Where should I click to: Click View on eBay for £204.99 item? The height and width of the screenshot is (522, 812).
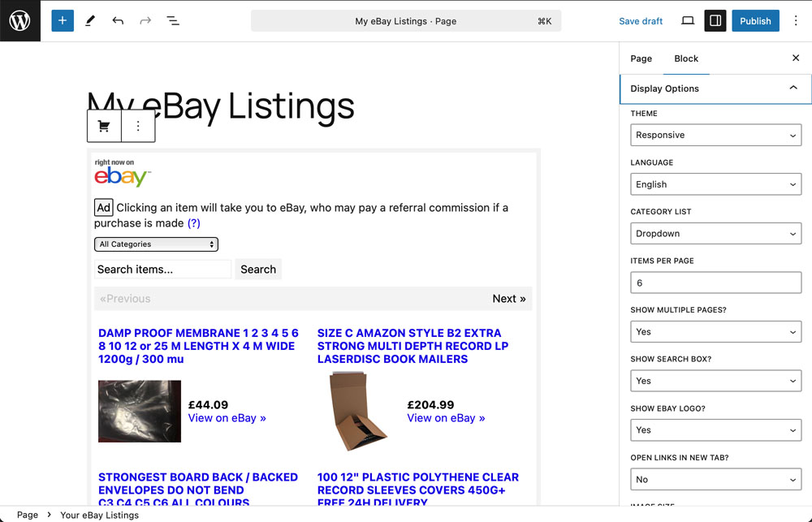pyautogui.click(x=446, y=418)
